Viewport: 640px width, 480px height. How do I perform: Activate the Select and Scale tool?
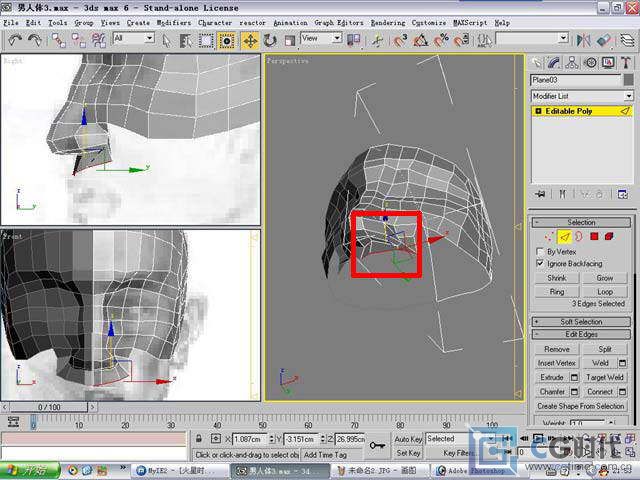(x=289, y=41)
